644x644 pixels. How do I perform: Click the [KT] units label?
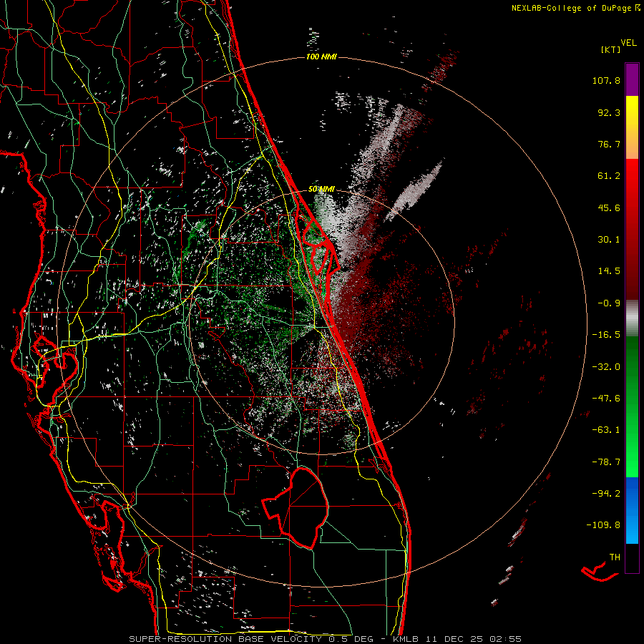coord(611,49)
